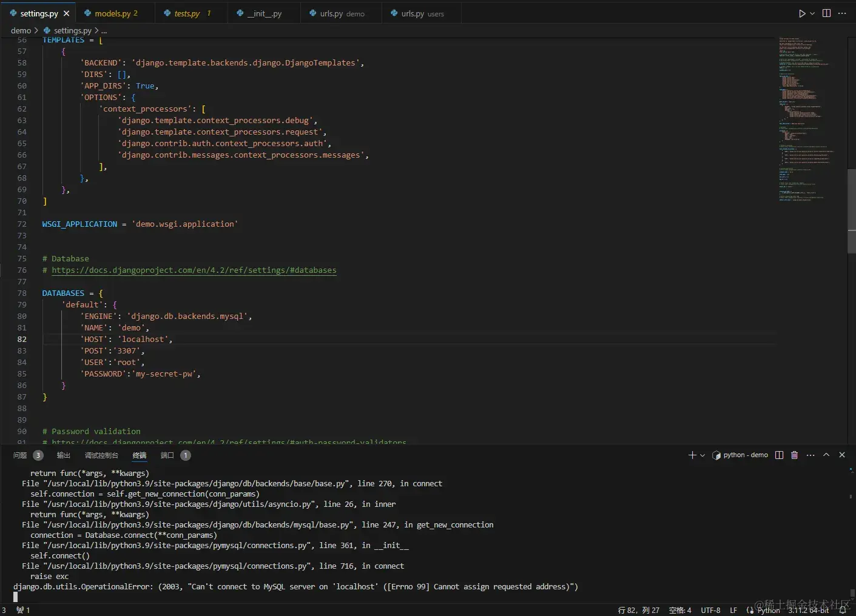Change file encoding UTF-8

pyautogui.click(x=710, y=610)
